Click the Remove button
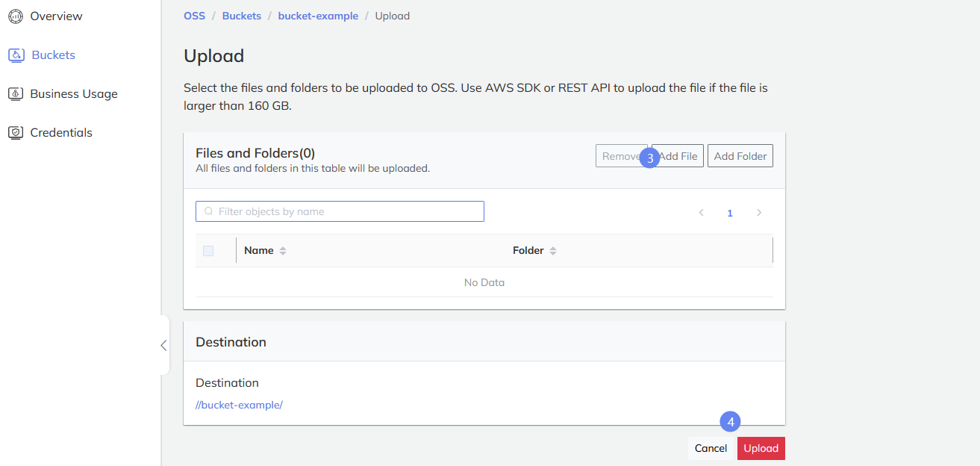 [622, 156]
